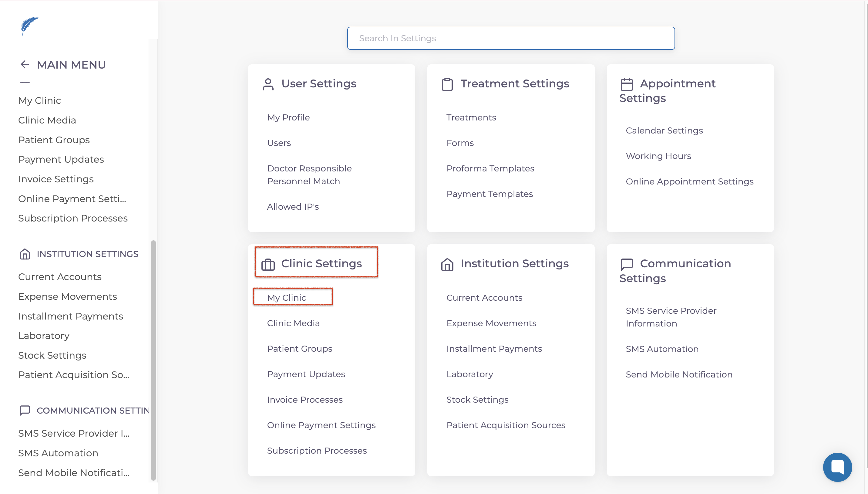Open the chat bubble widget
This screenshot has height=494, width=868.
837,467
